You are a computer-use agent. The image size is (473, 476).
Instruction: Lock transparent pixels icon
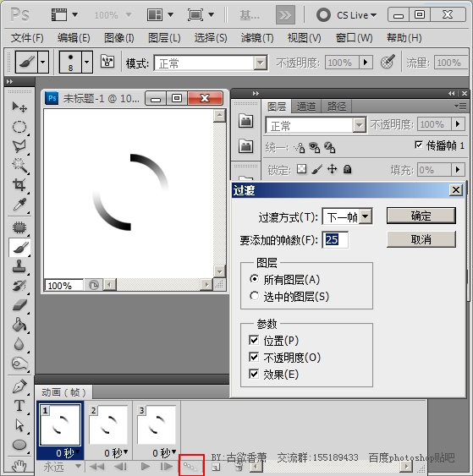click(301, 169)
